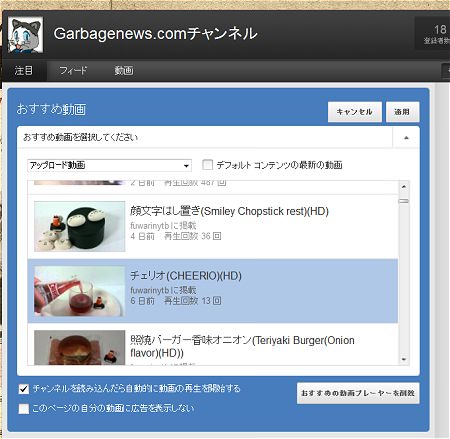Screen dimensions: 450x439
Task: Click the 適用 button
Action: (402, 112)
